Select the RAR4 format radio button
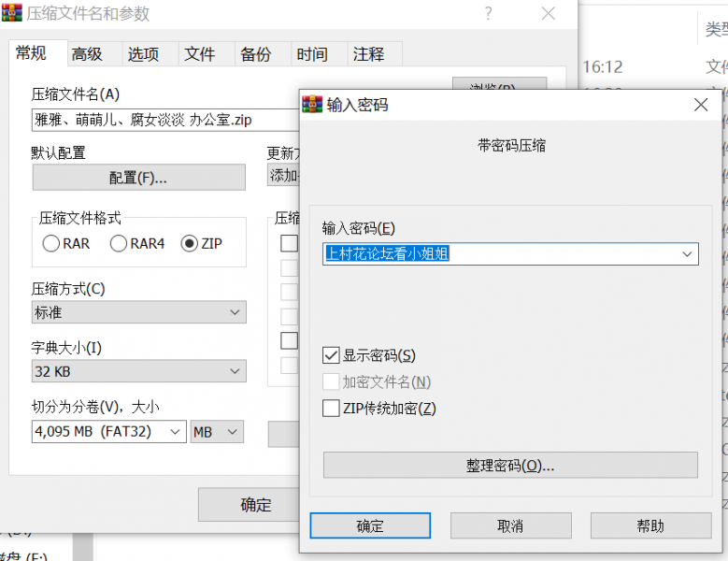Viewport: 728px width, 561px height. pyautogui.click(x=119, y=244)
